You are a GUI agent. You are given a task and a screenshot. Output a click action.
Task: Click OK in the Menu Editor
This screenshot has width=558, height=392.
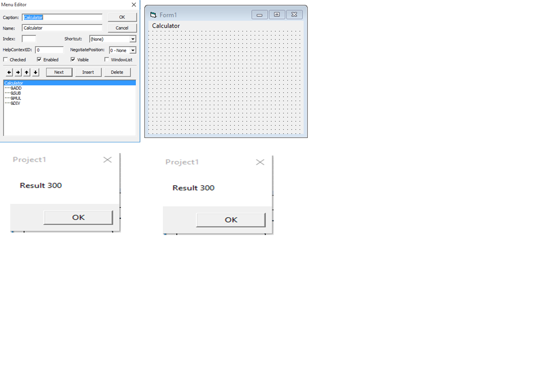click(122, 17)
